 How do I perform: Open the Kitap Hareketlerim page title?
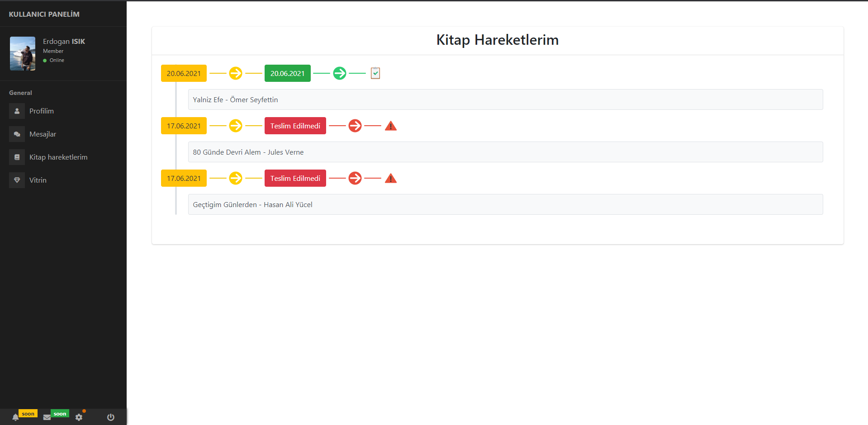(497, 40)
